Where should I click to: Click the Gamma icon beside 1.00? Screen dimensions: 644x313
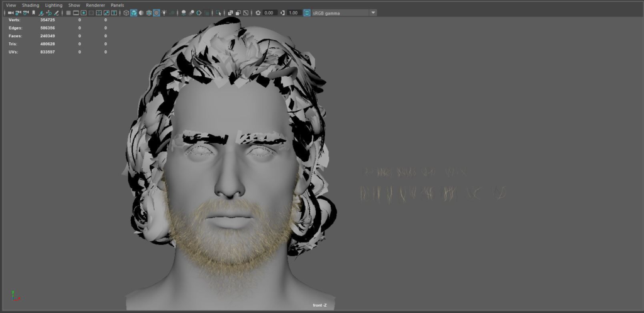[283, 13]
